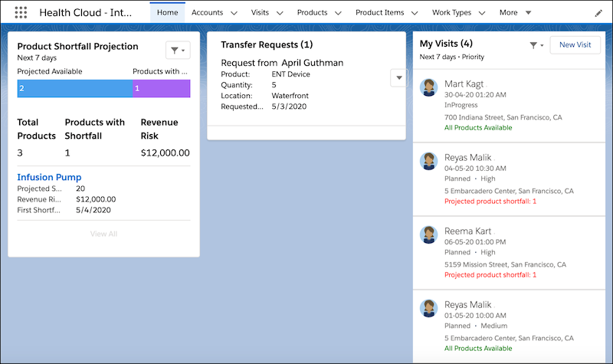Click Health Cloud app name
613x364 pixels.
click(x=85, y=12)
